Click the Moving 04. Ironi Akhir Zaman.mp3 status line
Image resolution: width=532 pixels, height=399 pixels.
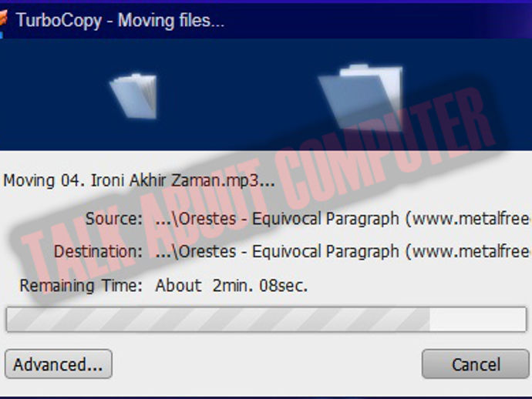[x=139, y=180]
